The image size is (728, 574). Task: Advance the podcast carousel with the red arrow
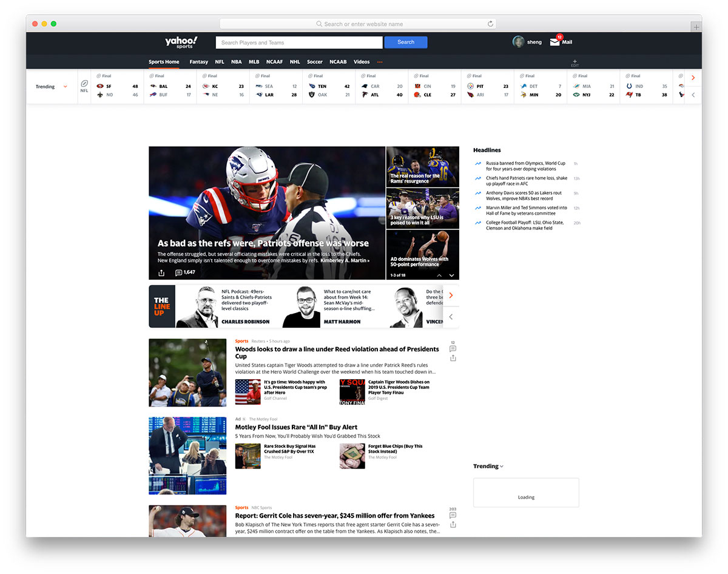click(450, 295)
